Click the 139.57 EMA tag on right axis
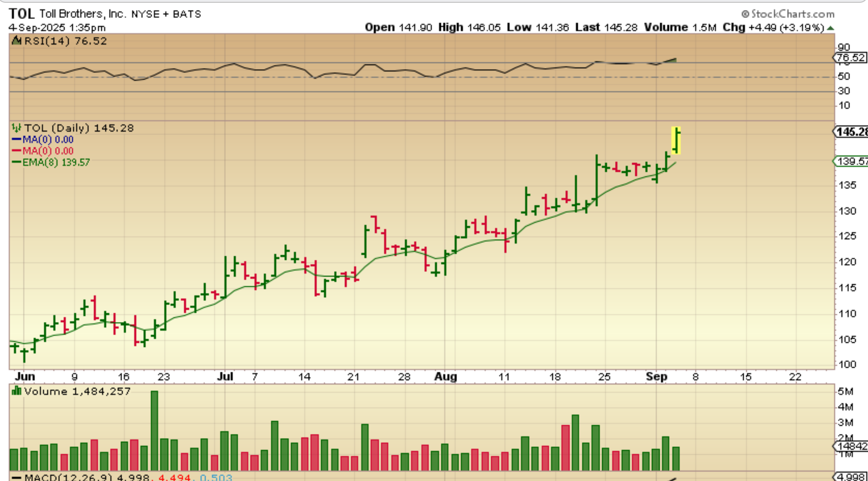 pos(851,161)
